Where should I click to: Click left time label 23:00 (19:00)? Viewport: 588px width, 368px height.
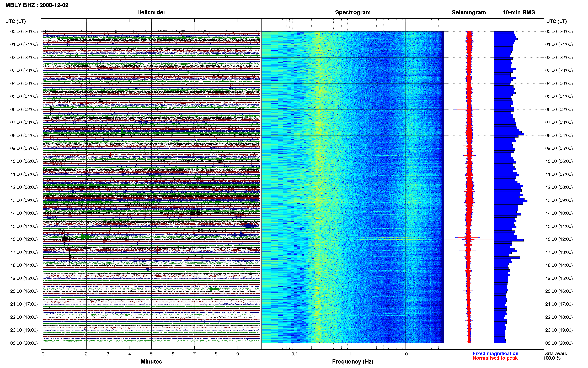(x=24, y=330)
